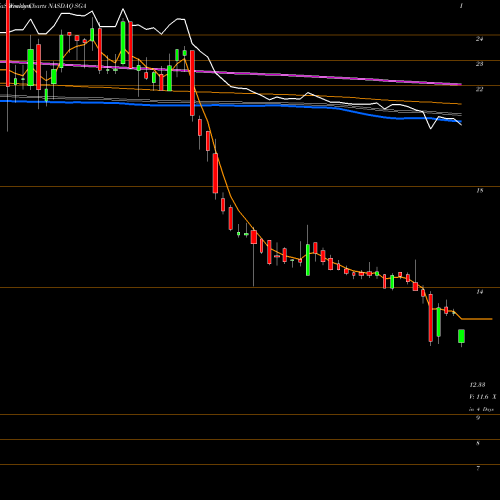Click the price axis label '7'
The height and width of the screenshot is (500, 500).
tap(478, 468)
